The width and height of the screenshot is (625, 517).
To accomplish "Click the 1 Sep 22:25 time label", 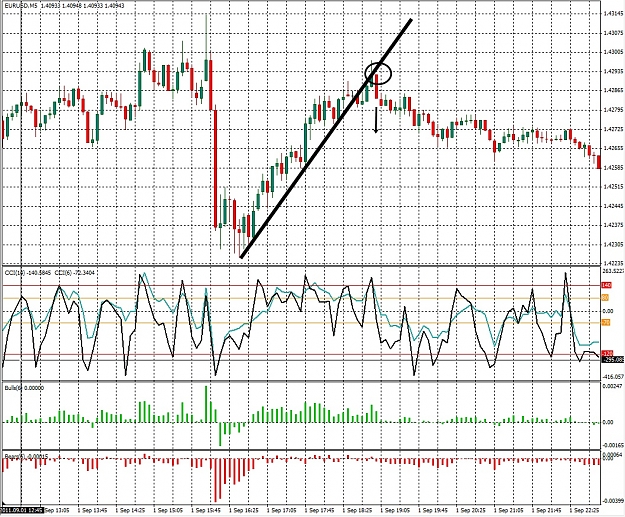I will (x=584, y=510).
